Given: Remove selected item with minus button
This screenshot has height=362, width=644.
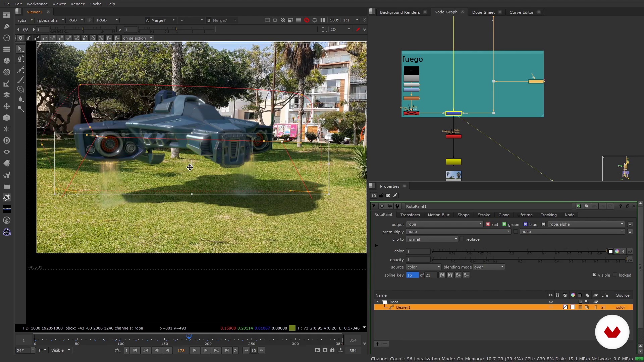Looking at the screenshot, I should (385, 344).
